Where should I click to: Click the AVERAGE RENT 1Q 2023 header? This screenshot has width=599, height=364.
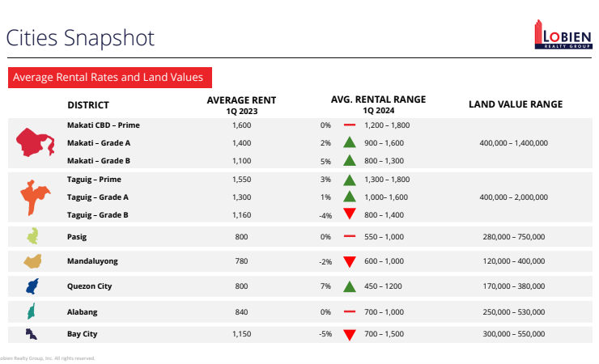tap(241, 104)
